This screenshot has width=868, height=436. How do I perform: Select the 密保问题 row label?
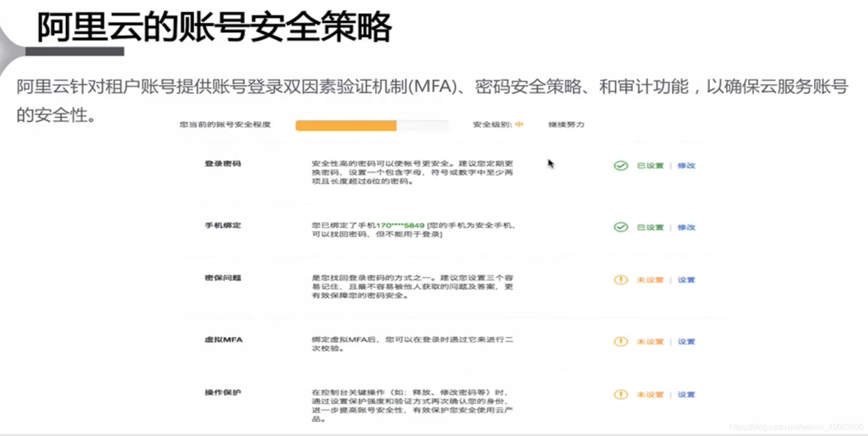(223, 278)
